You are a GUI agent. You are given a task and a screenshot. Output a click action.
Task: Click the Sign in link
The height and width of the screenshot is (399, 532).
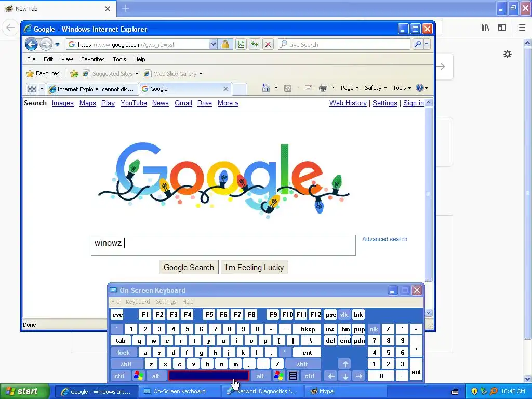413,103
